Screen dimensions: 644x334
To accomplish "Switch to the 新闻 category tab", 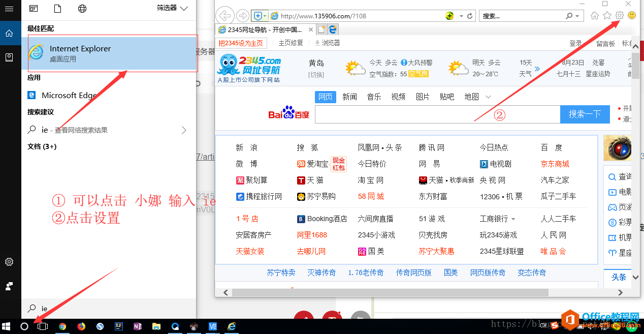I will click(x=349, y=97).
